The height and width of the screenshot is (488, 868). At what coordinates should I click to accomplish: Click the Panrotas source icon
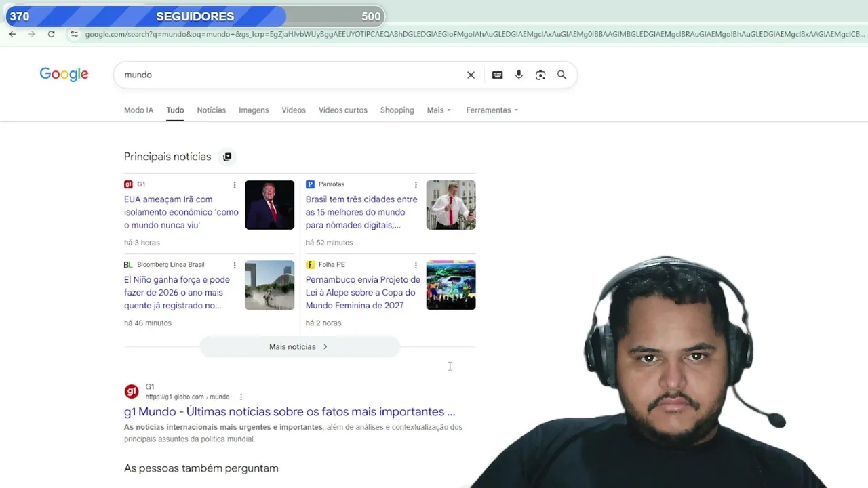pyautogui.click(x=310, y=184)
